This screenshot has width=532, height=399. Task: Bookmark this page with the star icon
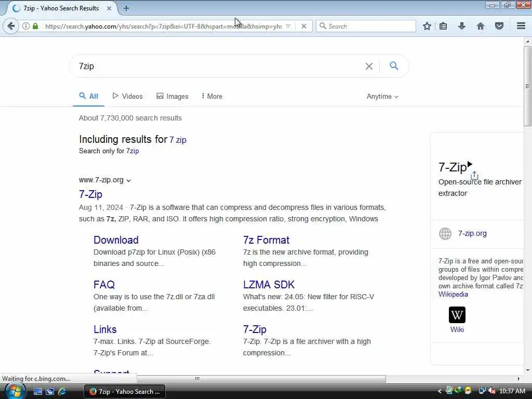point(427,26)
